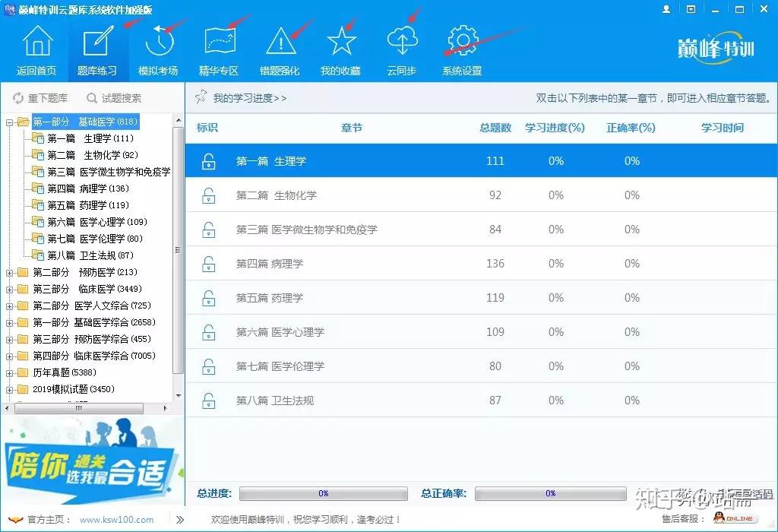The height and width of the screenshot is (532, 778).
Task: Expand 2019模拟试题 (3450) node
Action: (9, 390)
